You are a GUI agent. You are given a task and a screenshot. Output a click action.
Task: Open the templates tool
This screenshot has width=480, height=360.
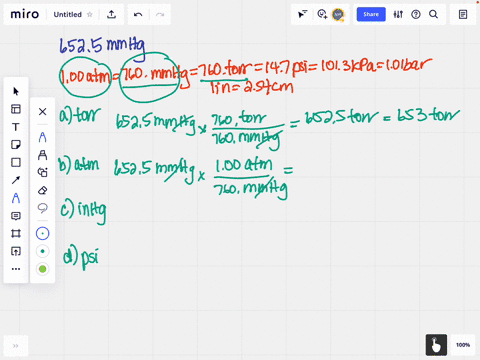tap(16, 109)
